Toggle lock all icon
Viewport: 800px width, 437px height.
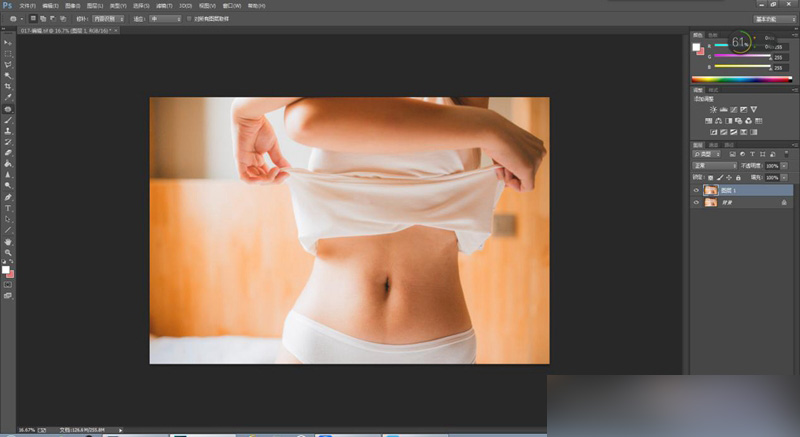(x=738, y=177)
